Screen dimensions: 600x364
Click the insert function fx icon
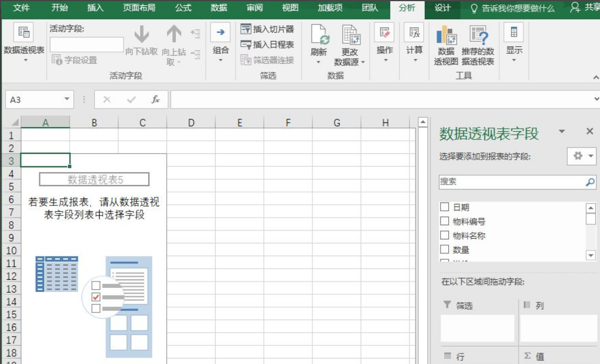click(x=155, y=100)
